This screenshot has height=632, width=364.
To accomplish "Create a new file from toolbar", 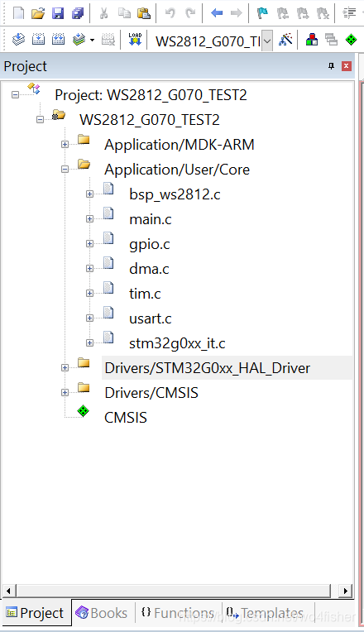I will (x=18, y=13).
